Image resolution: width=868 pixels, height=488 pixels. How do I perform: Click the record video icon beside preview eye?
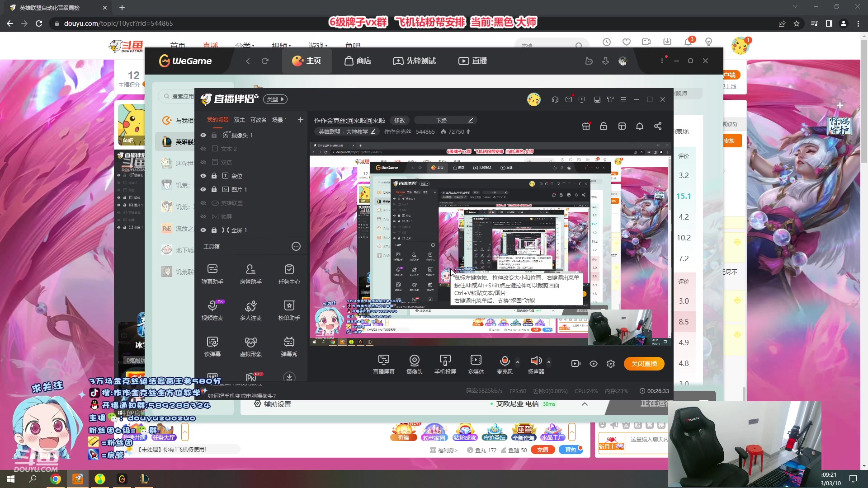pos(576,364)
